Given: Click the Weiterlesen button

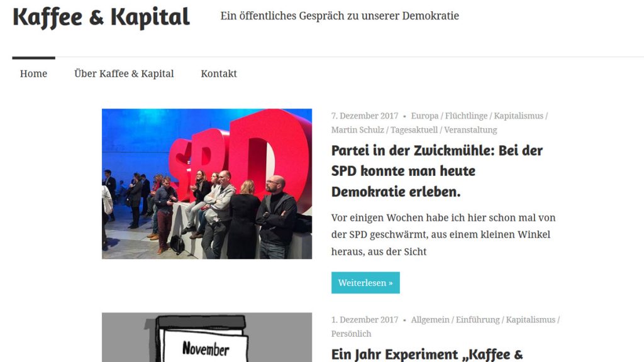Looking at the screenshot, I should click(x=365, y=283).
